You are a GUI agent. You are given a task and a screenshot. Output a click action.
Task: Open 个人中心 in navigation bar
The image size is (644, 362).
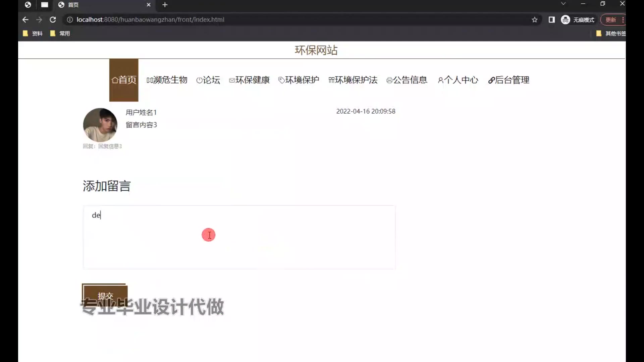point(458,80)
